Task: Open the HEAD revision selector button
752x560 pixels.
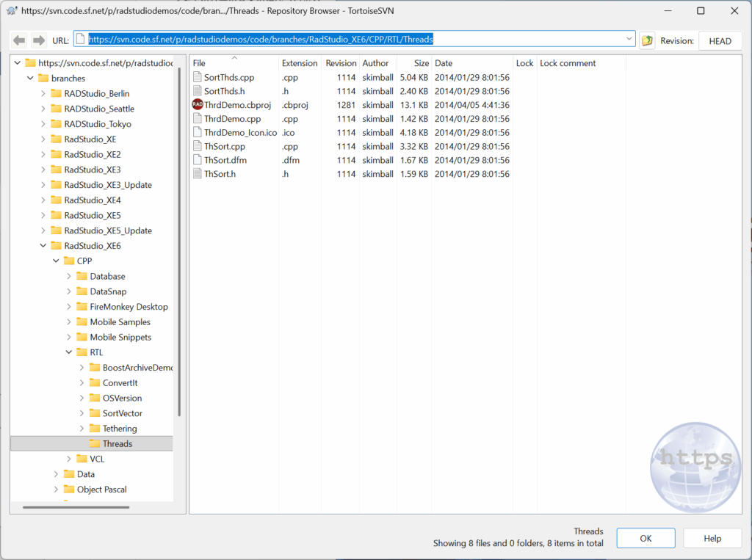Action: [719, 41]
